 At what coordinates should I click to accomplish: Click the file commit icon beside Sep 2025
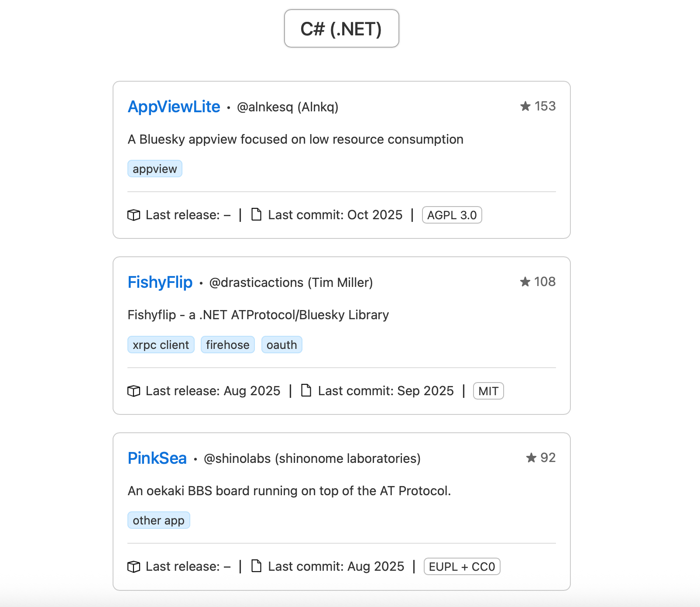(x=306, y=390)
